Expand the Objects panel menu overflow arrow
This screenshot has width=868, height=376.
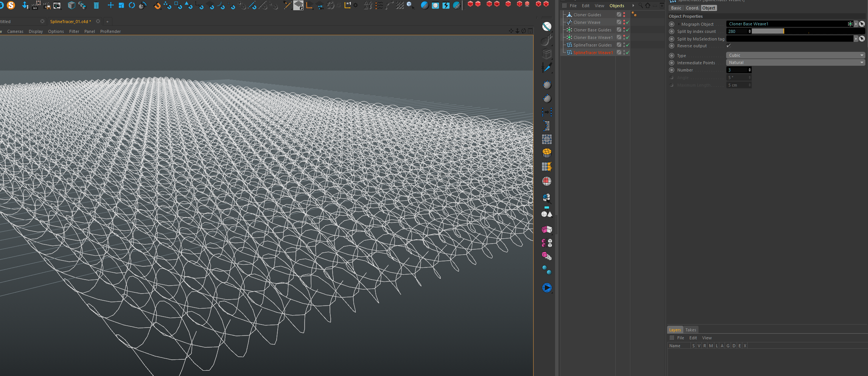point(633,5)
